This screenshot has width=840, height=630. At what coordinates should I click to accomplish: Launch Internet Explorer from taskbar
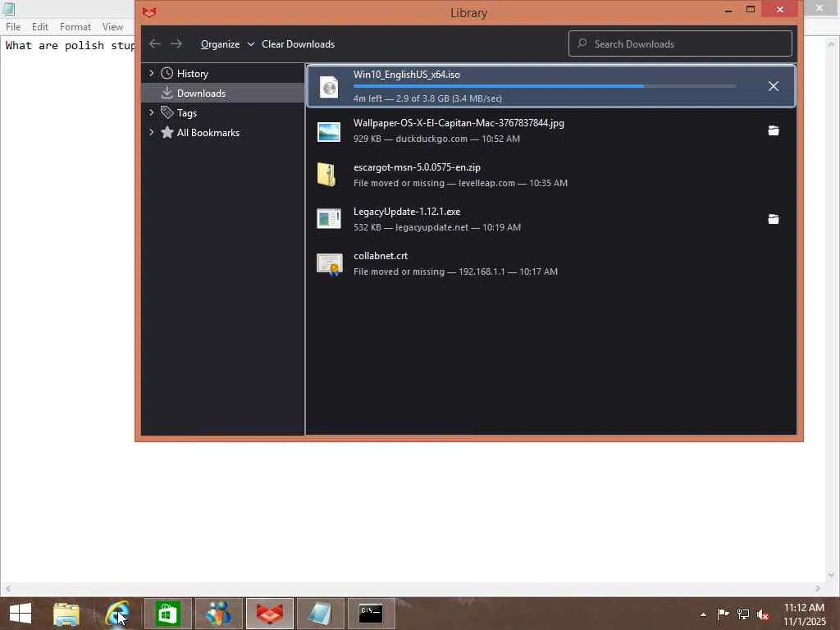(116, 614)
